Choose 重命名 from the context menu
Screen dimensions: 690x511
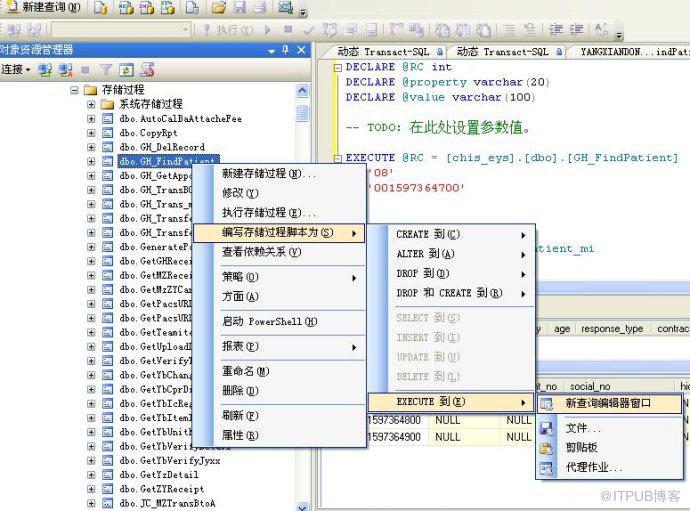tap(279, 371)
